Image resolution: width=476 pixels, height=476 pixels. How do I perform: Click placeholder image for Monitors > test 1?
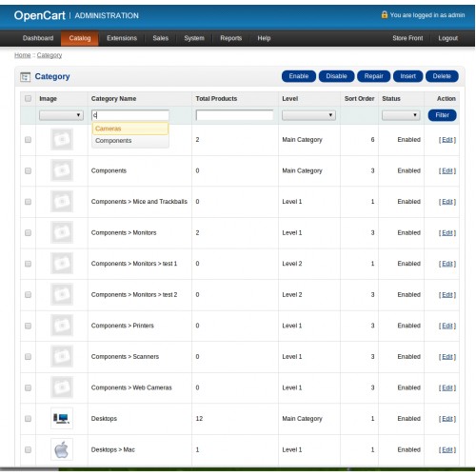(x=62, y=263)
